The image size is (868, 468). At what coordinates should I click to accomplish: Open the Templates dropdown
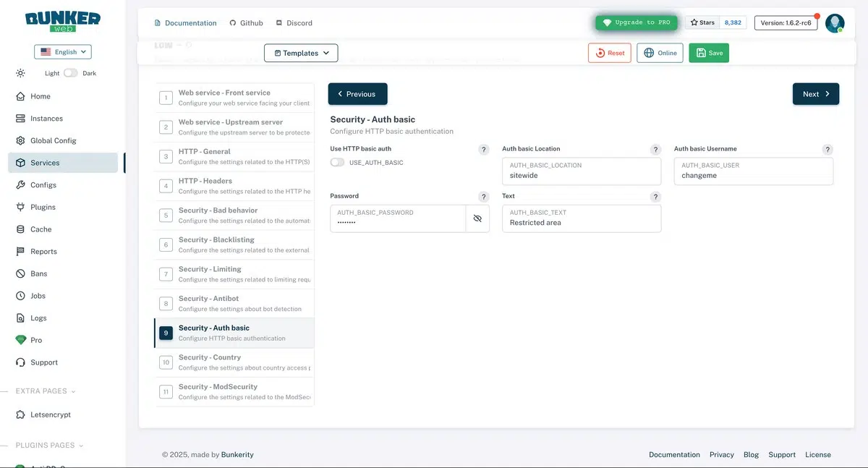pos(301,53)
